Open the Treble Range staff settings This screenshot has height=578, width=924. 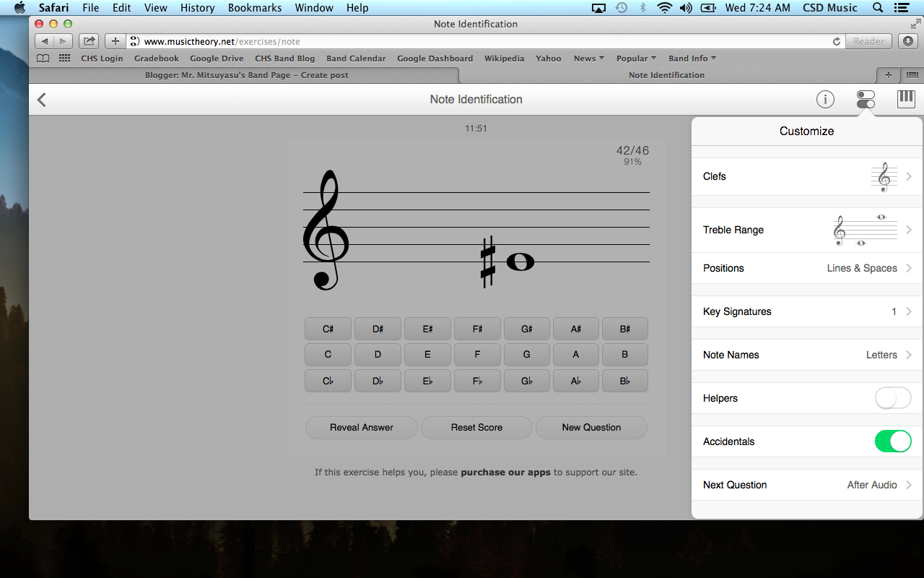806,230
